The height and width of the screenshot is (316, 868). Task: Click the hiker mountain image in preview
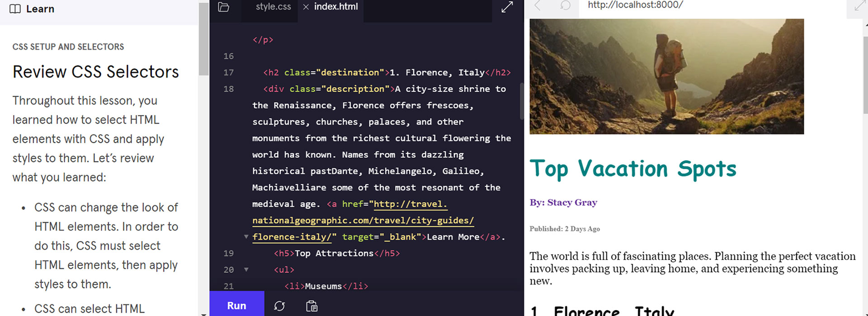[x=666, y=76]
